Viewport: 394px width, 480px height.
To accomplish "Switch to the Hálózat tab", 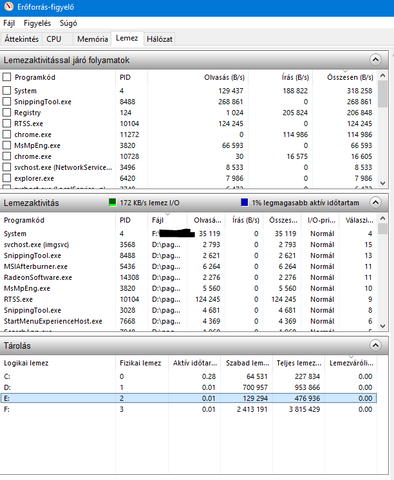I will (x=160, y=39).
